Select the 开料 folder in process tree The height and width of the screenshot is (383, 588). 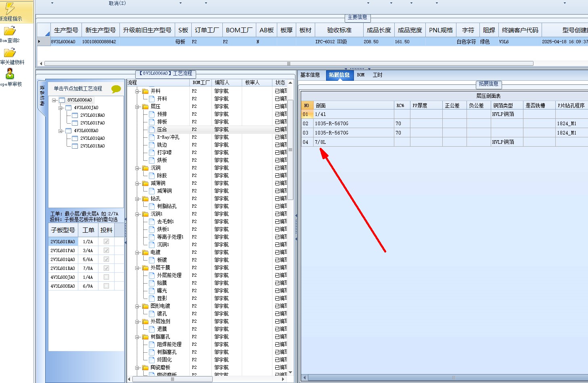point(155,91)
